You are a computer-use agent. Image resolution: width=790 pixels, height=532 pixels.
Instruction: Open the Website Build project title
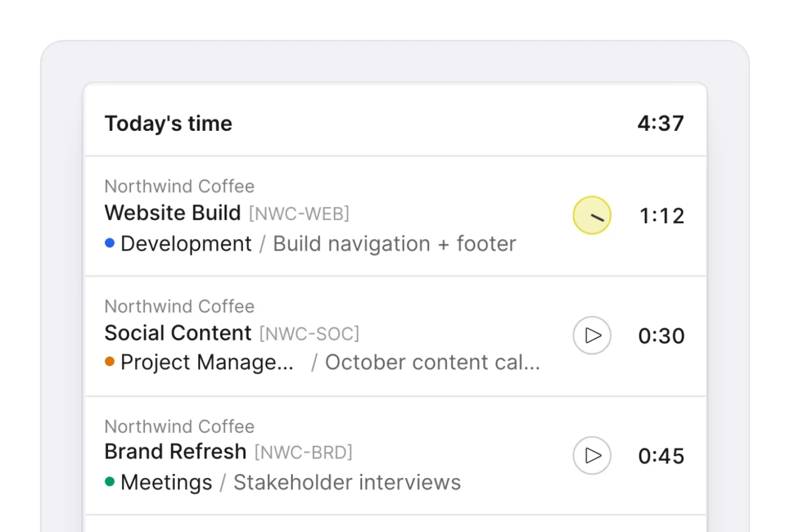(173, 213)
